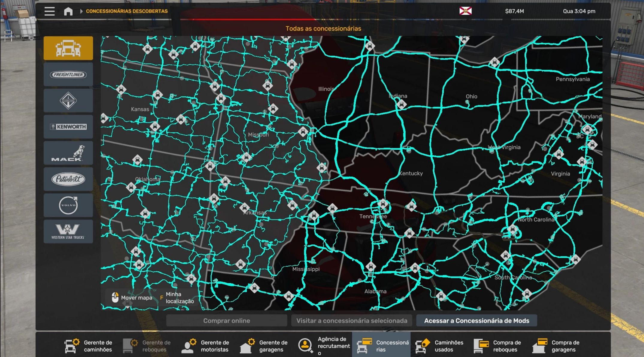Image resolution: width=644 pixels, height=357 pixels.
Task: Click Visitar a concessionária selecionada button
Action: [x=352, y=321]
